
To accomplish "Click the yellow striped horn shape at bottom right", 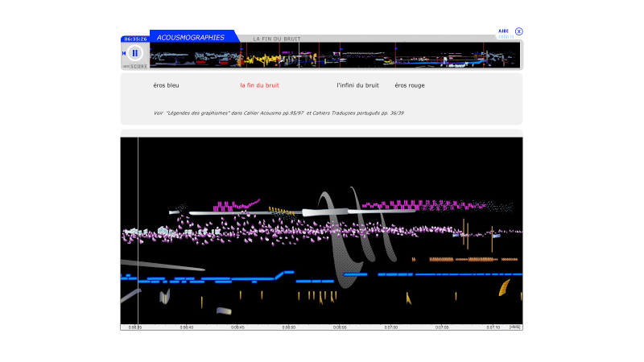I will 504,287.
